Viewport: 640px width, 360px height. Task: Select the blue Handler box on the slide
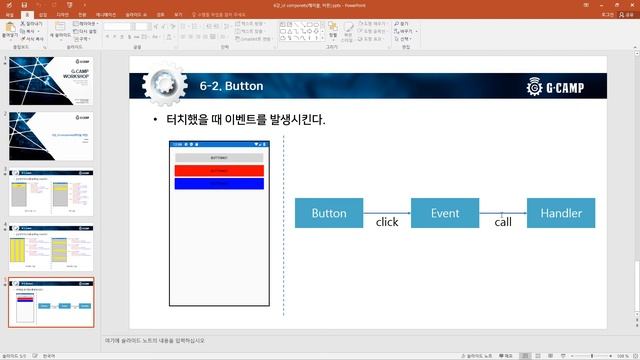pos(561,213)
